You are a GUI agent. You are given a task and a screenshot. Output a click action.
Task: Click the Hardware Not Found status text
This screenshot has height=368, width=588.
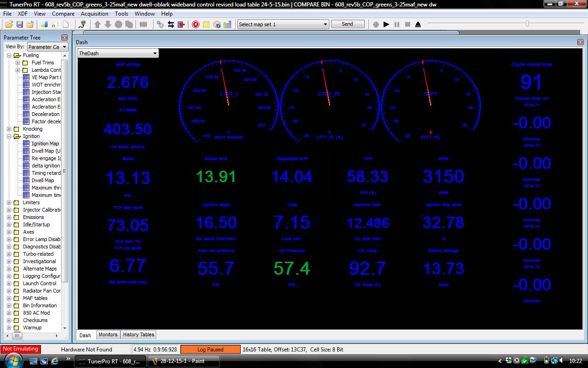coord(86,350)
